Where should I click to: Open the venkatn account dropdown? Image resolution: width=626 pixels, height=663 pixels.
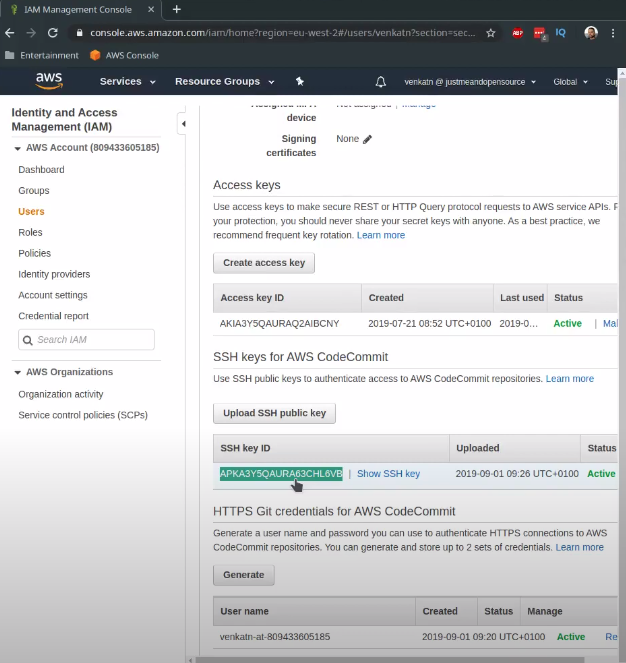[x=470, y=82]
